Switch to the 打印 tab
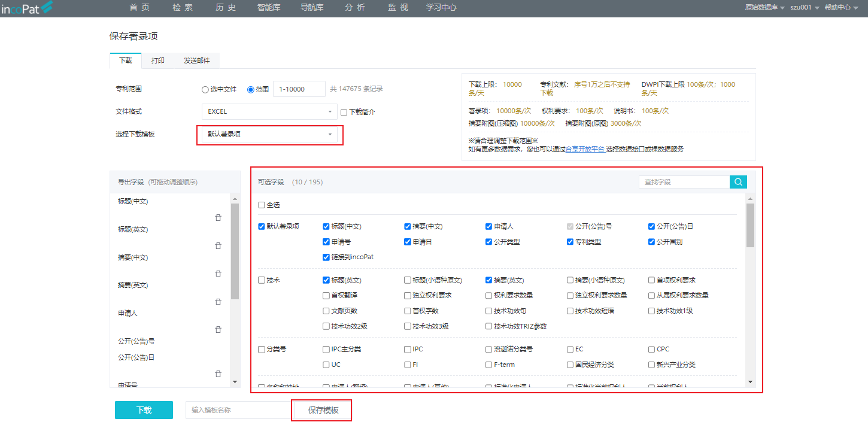The width and height of the screenshot is (868, 425). pos(158,60)
